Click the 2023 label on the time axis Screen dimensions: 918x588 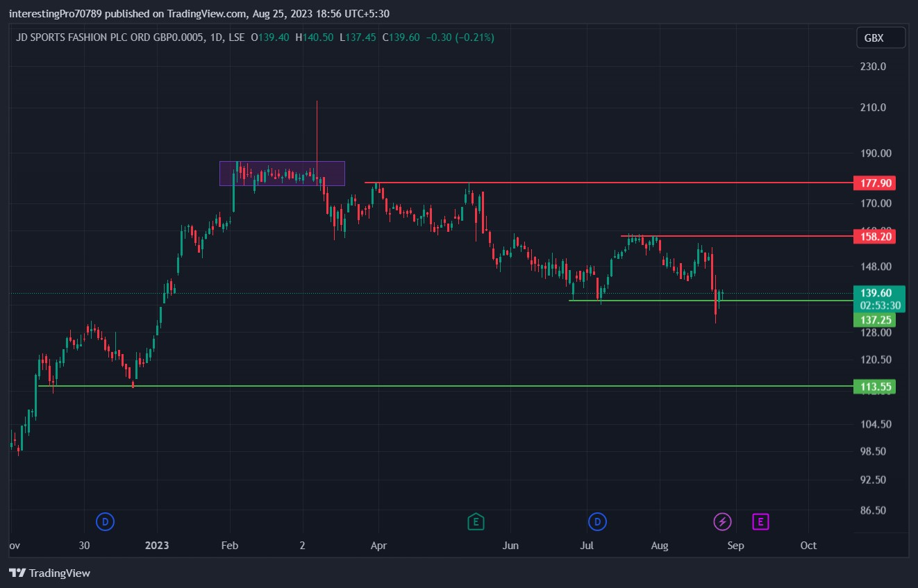tap(156, 546)
